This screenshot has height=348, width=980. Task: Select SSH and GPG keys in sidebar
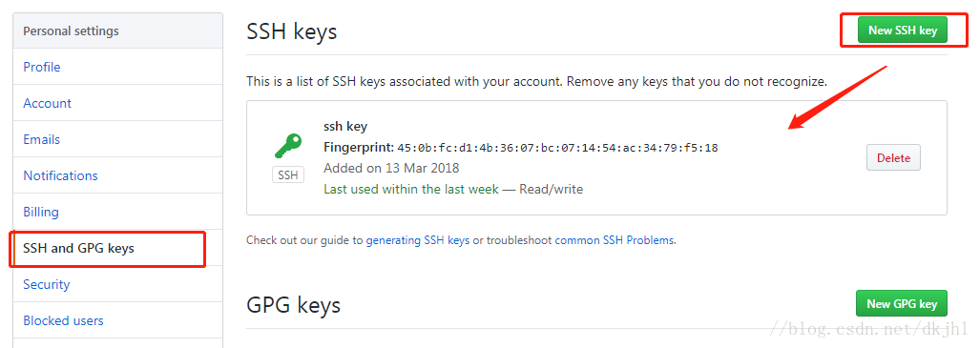[79, 248]
